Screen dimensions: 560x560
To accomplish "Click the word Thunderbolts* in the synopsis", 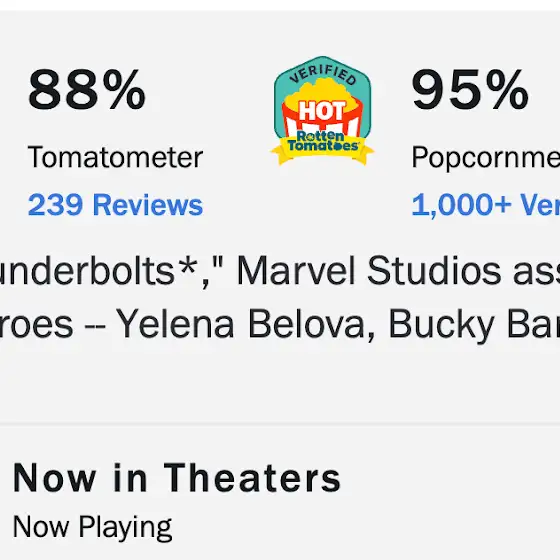I will tap(99, 271).
